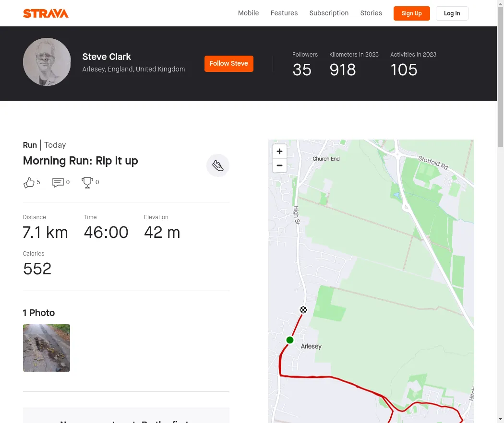View the muddy path run photo

pos(47,348)
